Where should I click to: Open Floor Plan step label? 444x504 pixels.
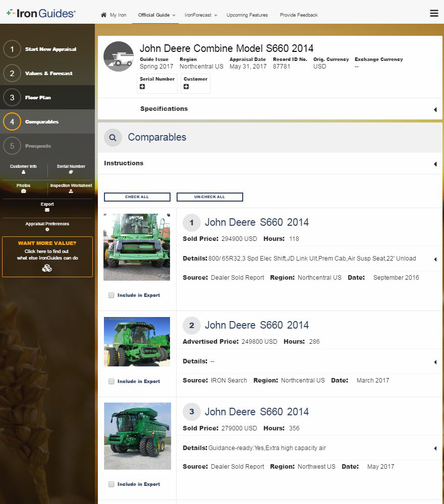[38, 97]
